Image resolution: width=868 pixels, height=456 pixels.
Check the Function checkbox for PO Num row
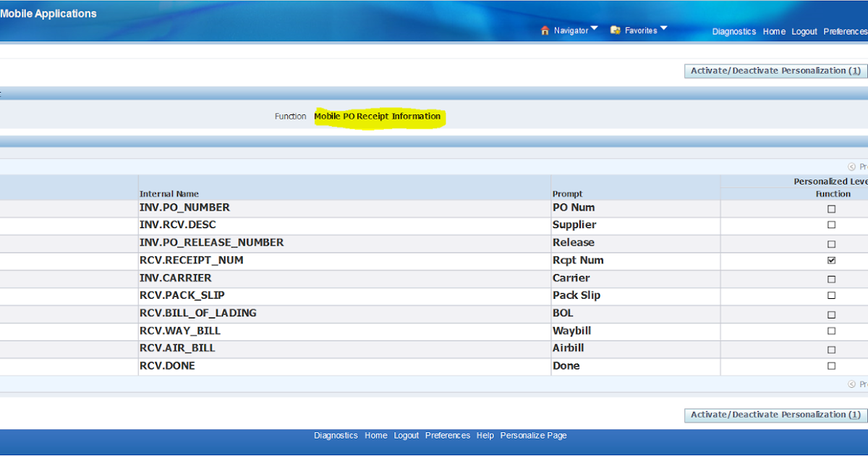[x=831, y=208]
